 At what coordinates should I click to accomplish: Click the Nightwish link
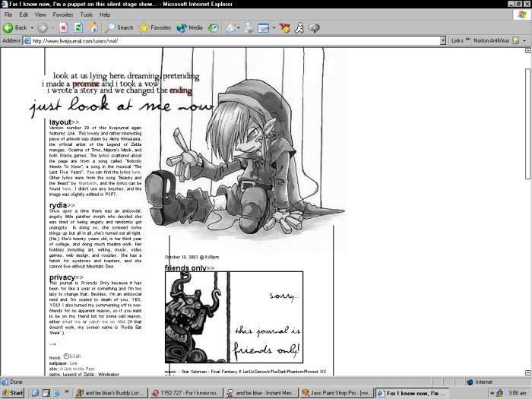[x=87, y=183]
